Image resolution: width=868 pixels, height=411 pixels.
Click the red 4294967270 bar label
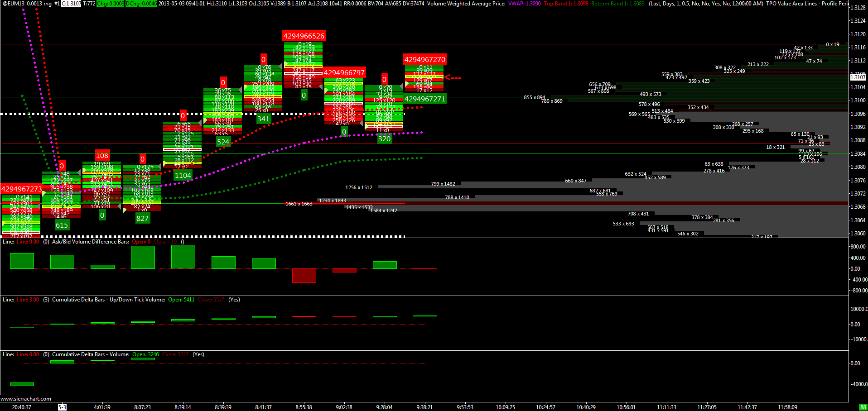(x=424, y=60)
